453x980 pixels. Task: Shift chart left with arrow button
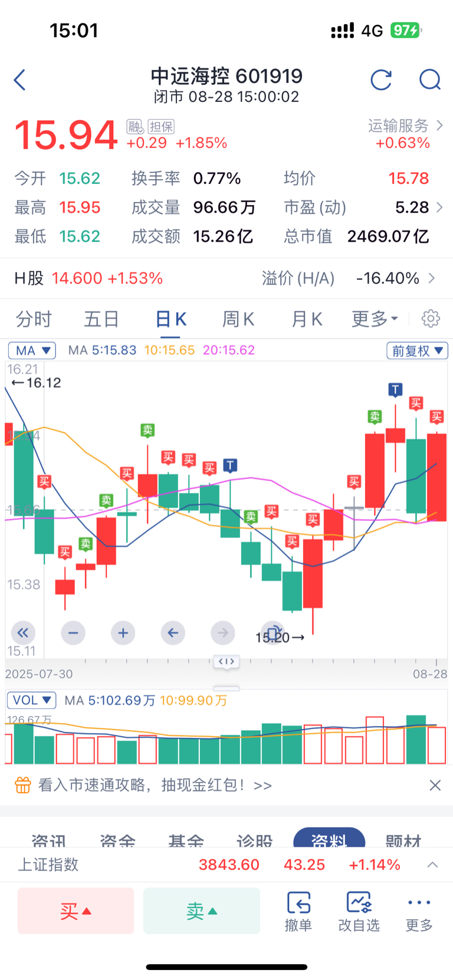(x=173, y=633)
